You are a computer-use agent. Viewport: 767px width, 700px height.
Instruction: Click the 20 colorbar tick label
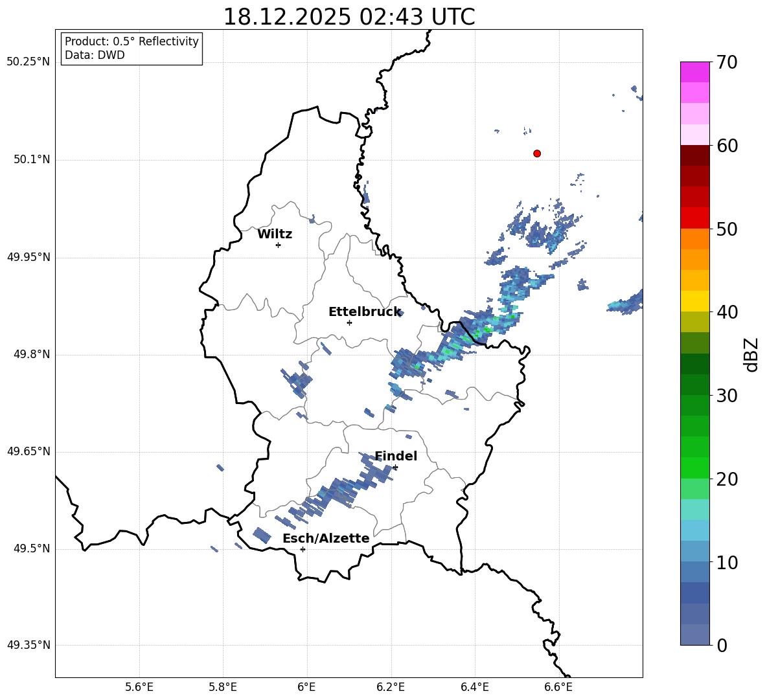(x=727, y=479)
